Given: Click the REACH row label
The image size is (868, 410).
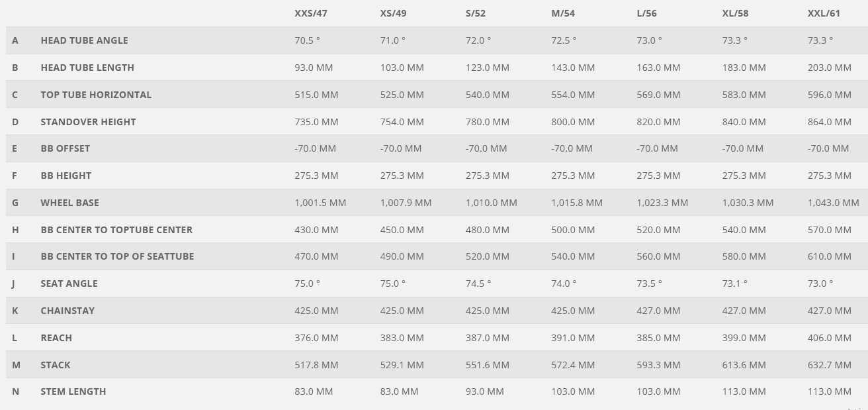Looking at the screenshot, I should pyautogui.click(x=56, y=338).
